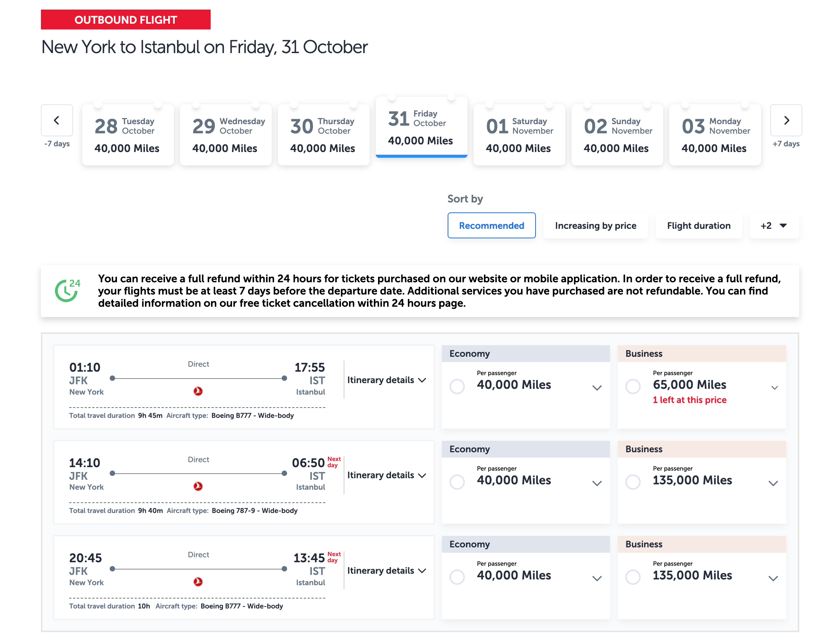Sort flights by Flight duration
The height and width of the screenshot is (644, 831).
[698, 225]
